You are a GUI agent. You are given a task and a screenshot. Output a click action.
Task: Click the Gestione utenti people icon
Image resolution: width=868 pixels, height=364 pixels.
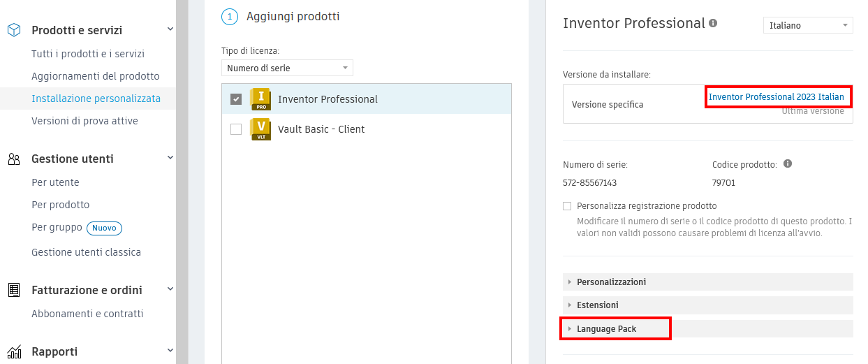[13, 159]
